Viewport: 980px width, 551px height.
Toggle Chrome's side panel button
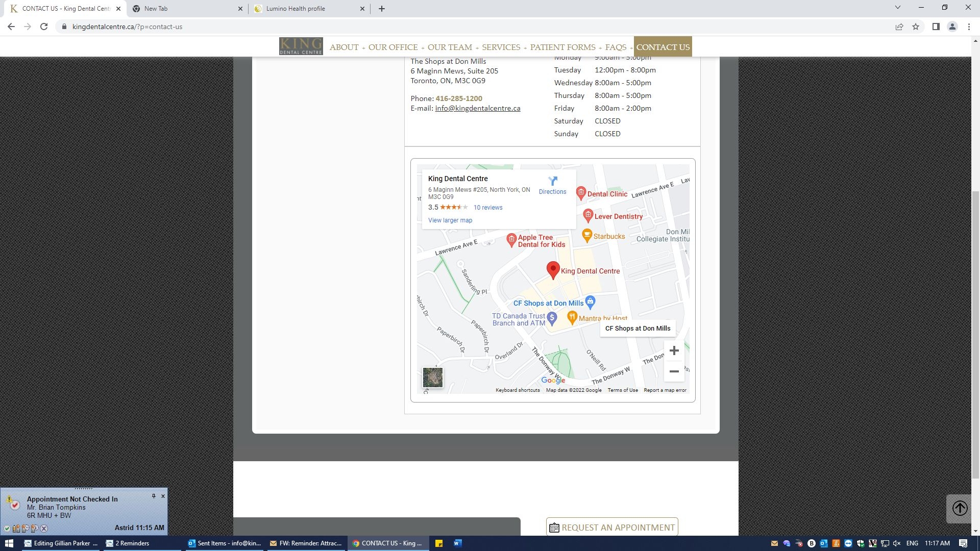[936, 27]
